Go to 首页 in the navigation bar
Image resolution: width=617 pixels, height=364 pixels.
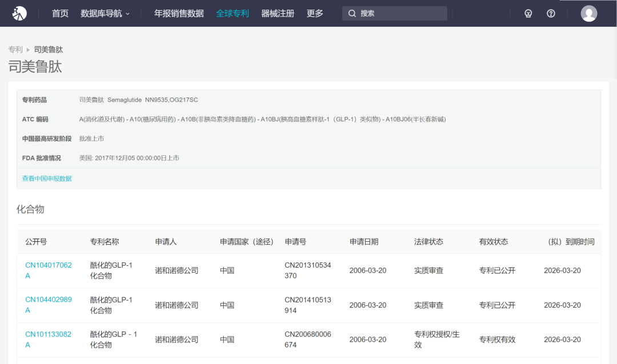pos(60,13)
